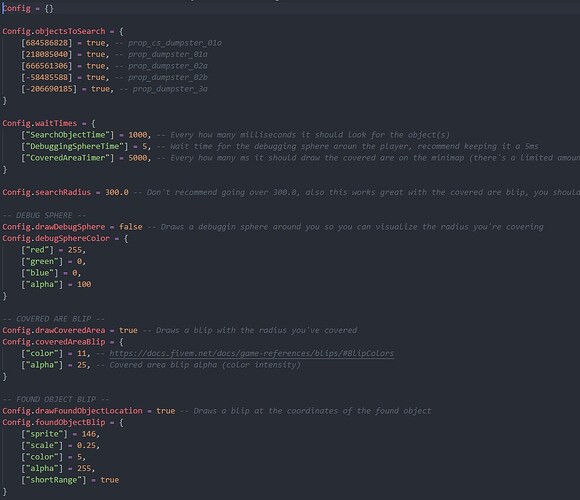Select the hash value 666561306

(47, 66)
